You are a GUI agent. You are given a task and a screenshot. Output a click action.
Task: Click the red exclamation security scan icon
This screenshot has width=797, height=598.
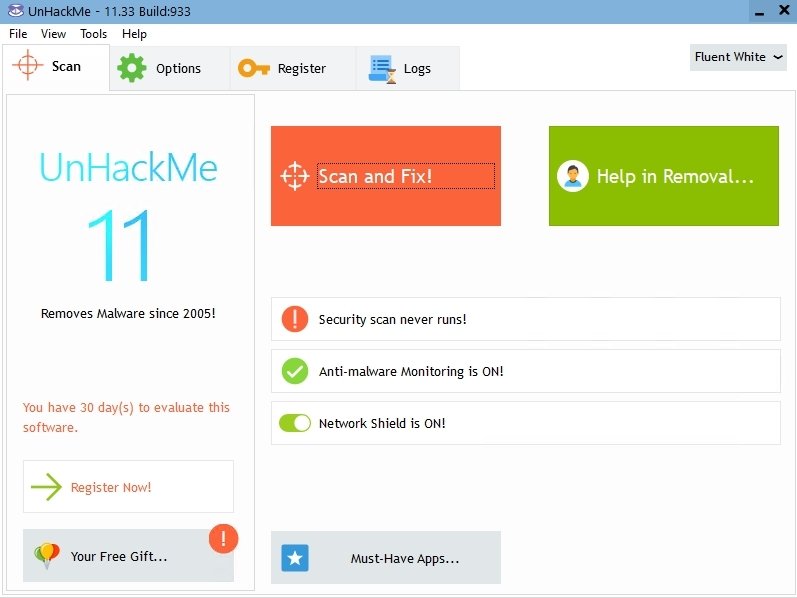[295, 319]
